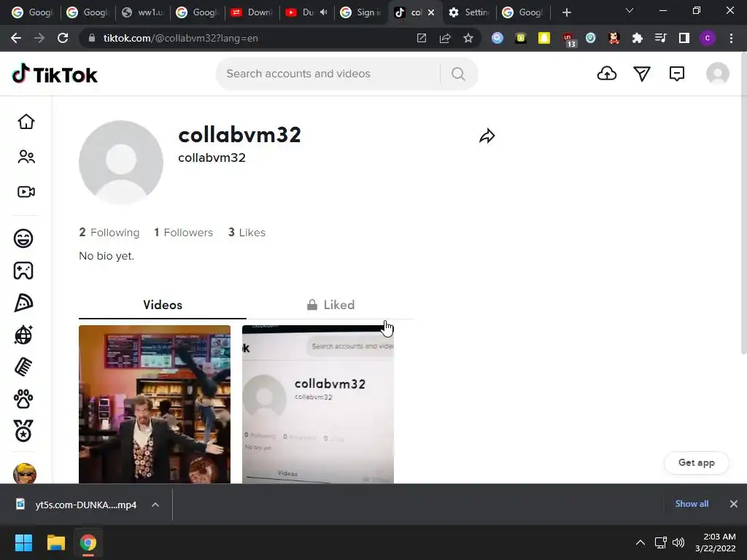Select the dance disco ball category icon

point(23,335)
